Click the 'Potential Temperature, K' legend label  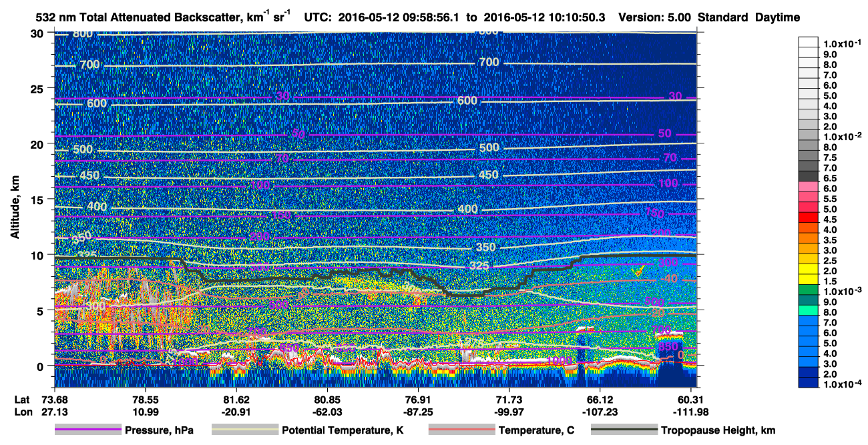pos(343,430)
